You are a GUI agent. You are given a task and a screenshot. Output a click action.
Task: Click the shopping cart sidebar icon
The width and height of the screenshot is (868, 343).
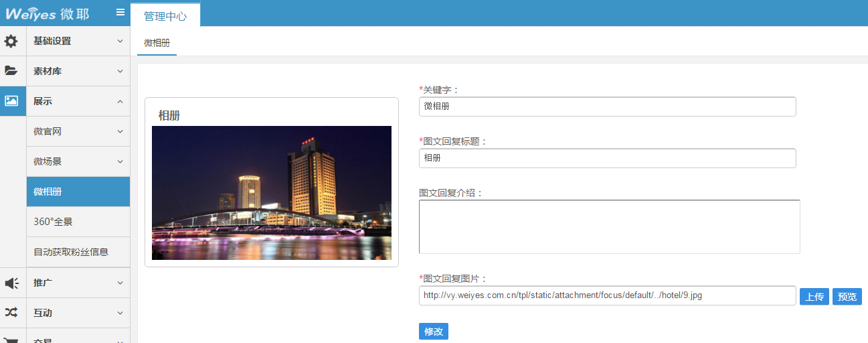[x=11, y=338]
